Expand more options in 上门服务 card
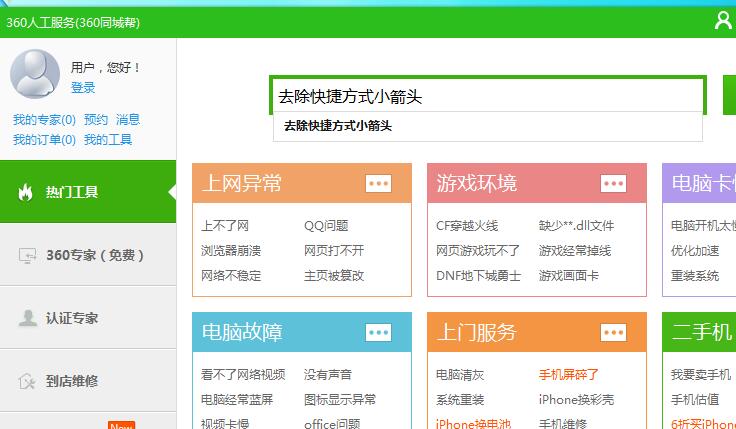This screenshot has width=736, height=429. pyautogui.click(x=613, y=332)
